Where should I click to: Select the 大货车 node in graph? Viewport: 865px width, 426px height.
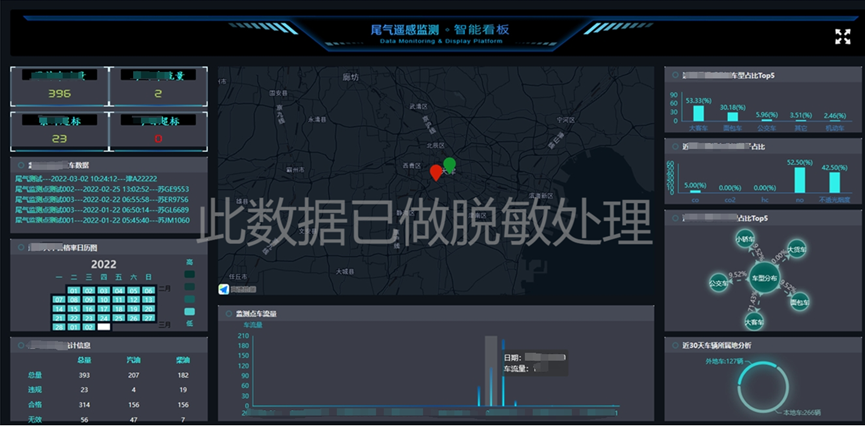[796, 248]
